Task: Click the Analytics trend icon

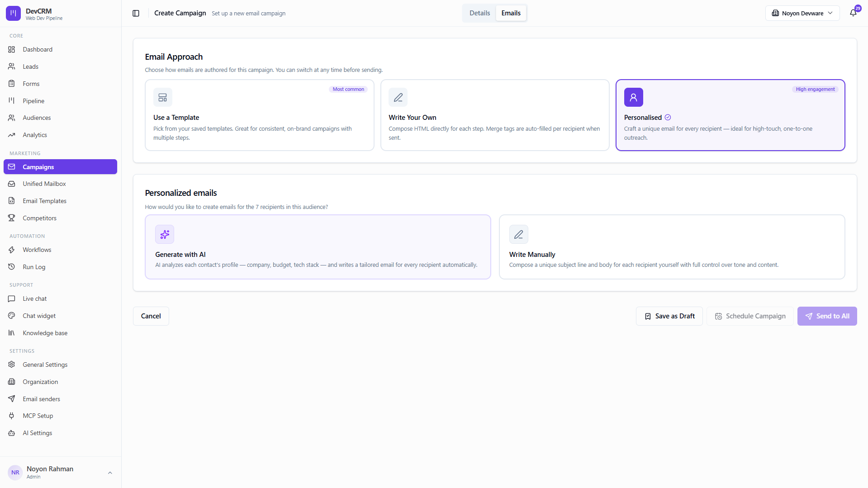Action: 12,135
